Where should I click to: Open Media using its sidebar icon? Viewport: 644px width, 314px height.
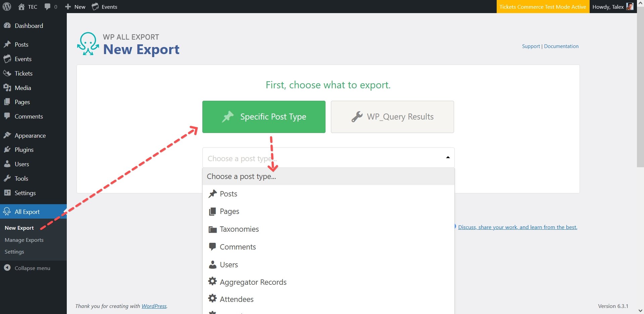click(x=8, y=88)
